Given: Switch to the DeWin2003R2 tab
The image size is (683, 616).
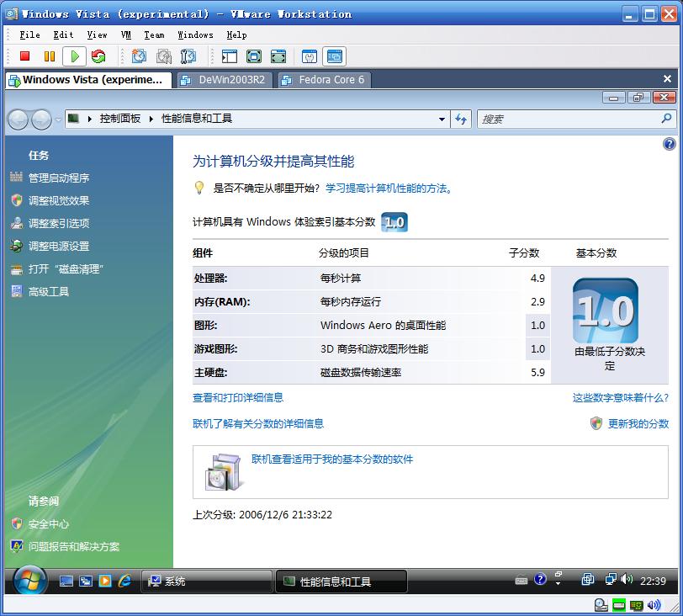Looking at the screenshot, I should pos(223,80).
